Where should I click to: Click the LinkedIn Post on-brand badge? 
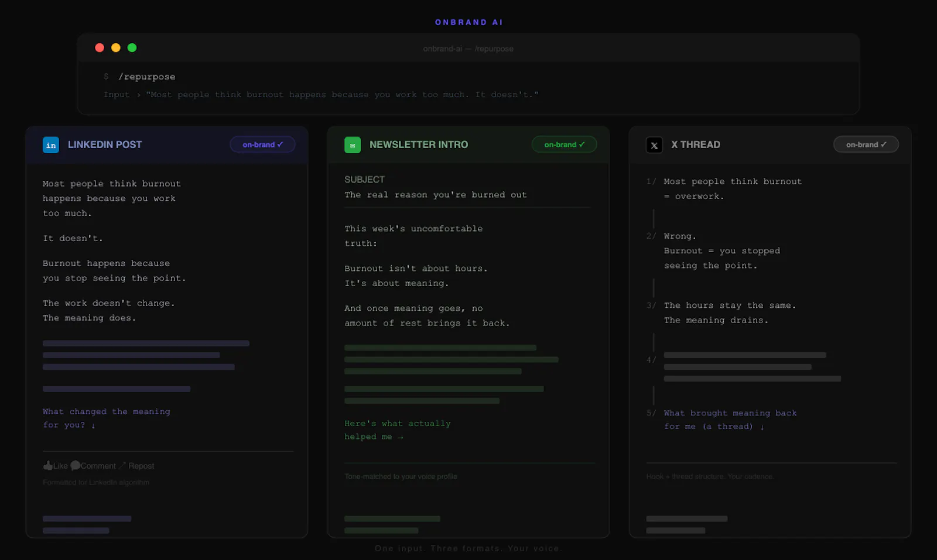[262, 145]
